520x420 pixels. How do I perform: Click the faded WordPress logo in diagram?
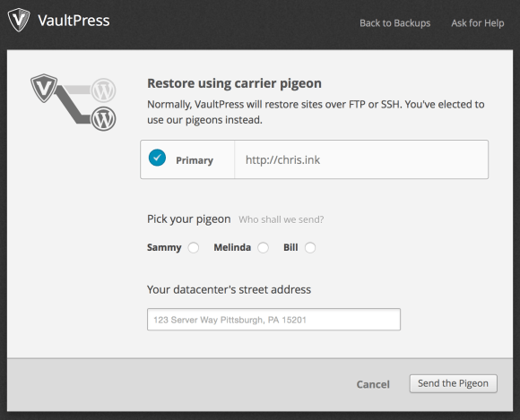(103, 90)
